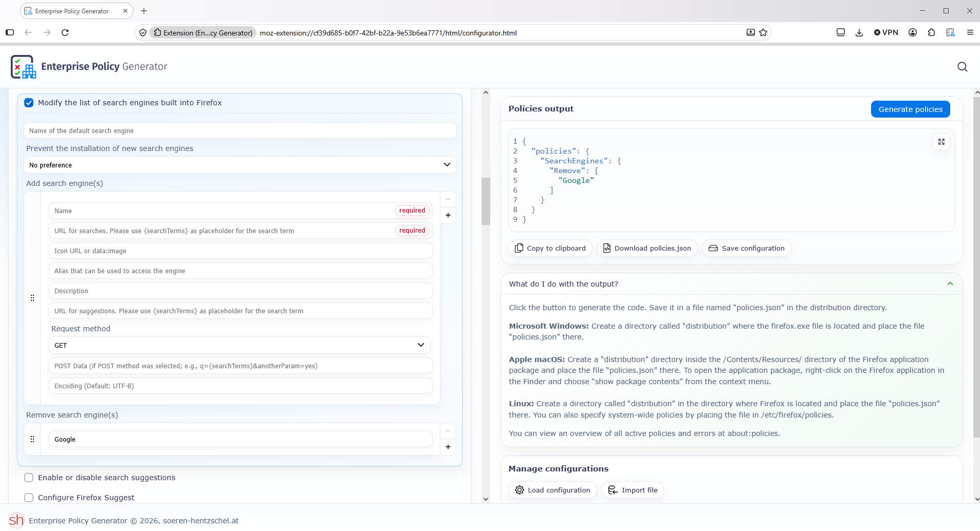The image size is (980, 531).
Task: Grab the drag handle of Add search engine block
Action: coord(32,298)
